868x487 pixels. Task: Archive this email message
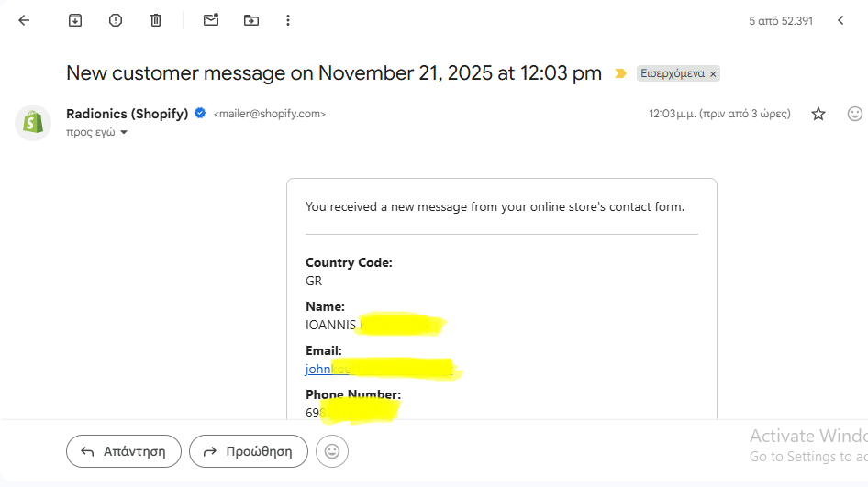tap(75, 20)
